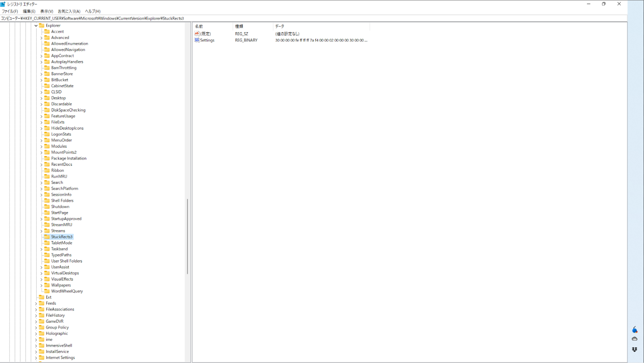Viewport: 644px width, 363px height.
Task: Click the BamThrottling folder icon
Action: pyautogui.click(x=47, y=68)
